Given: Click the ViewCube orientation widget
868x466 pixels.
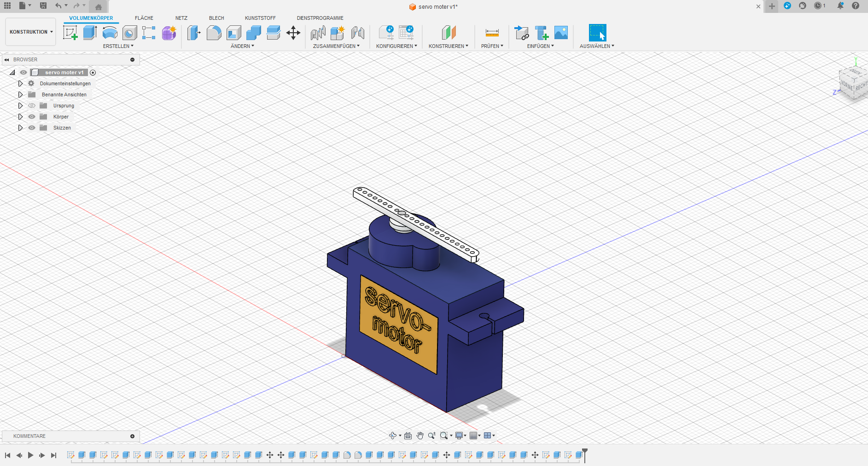Looking at the screenshot, I should pos(853,82).
